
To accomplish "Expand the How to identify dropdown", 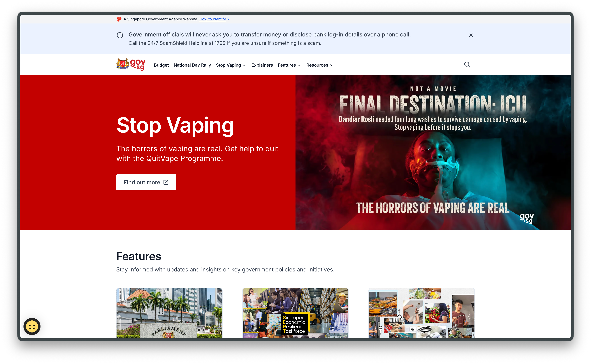I will (x=214, y=19).
